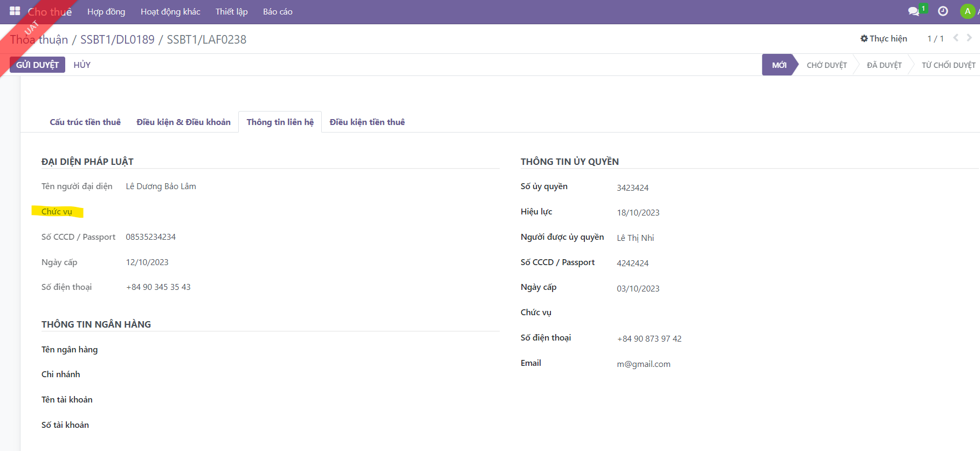Screen dimensions: 980x451
Task: Click authorization number 3423424
Action: pyautogui.click(x=633, y=188)
